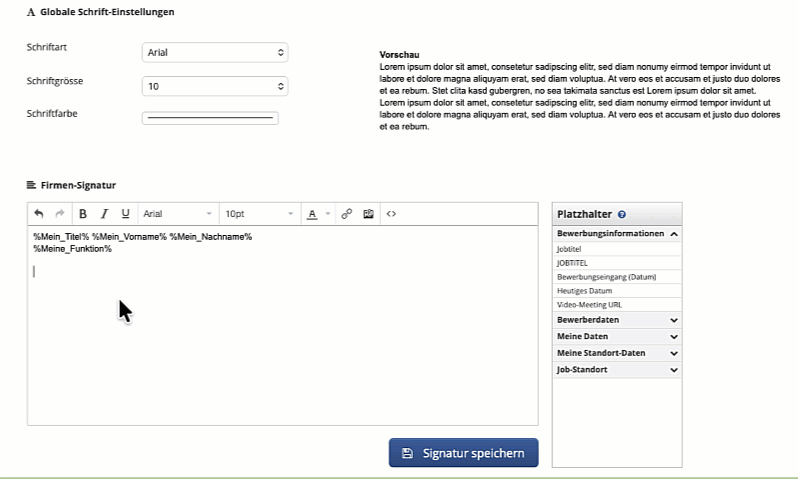
Task: Click the Signatur speichern button
Action: (x=463, y=453)
